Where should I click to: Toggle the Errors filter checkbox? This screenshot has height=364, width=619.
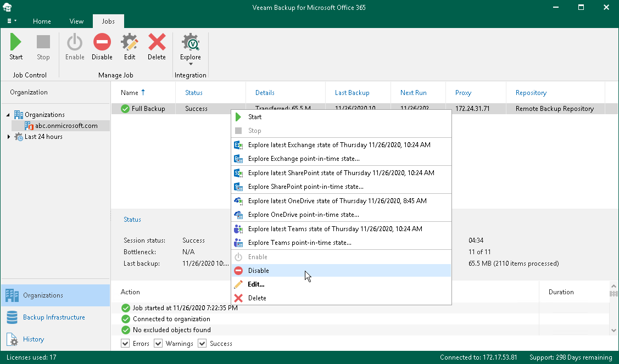click(x=126, y=344)
